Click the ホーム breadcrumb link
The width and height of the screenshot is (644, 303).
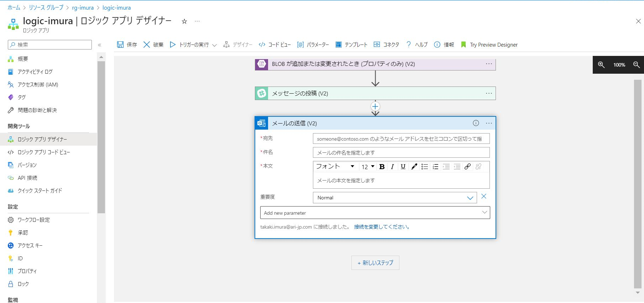click(x=14, y=7)
